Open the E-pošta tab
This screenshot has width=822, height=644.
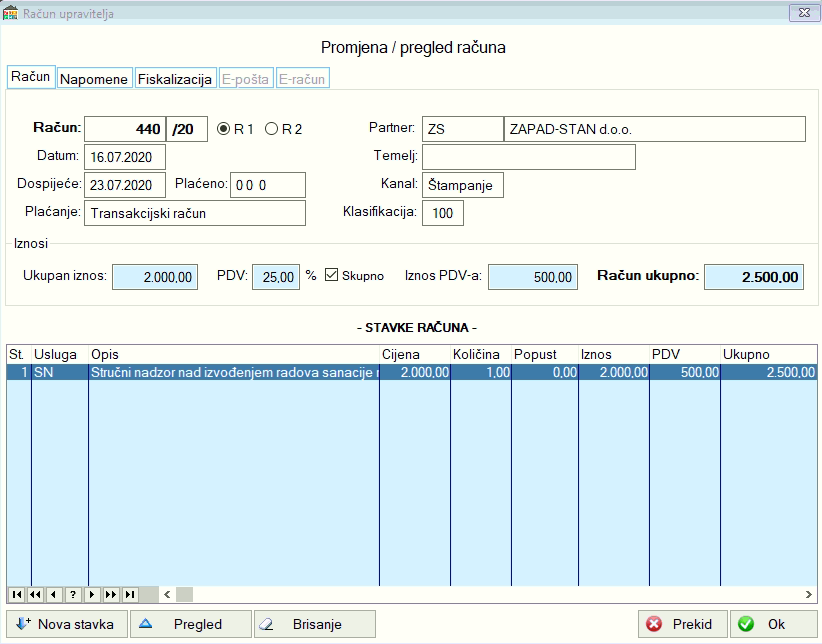[x=245, y=79]
